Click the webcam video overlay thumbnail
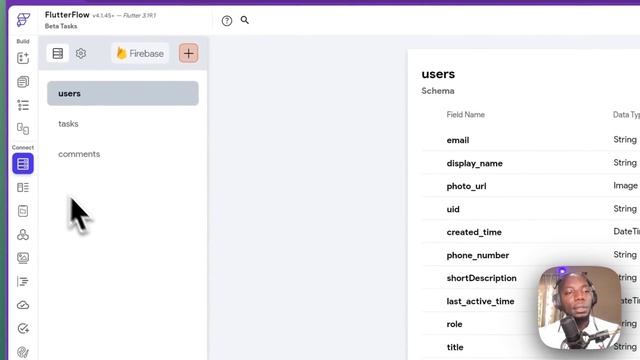 click(x=580, y=308)
